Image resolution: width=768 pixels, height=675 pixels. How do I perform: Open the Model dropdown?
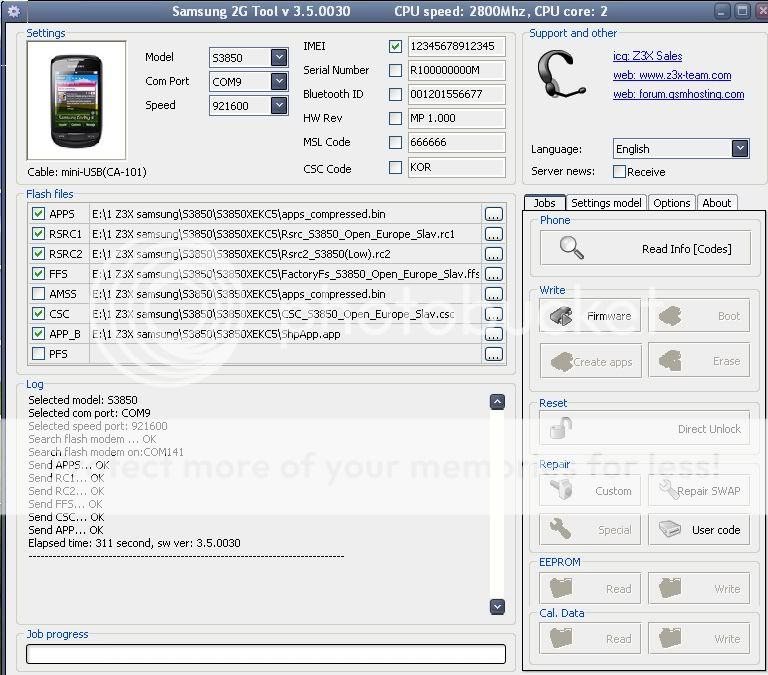(x=279, y=57)
